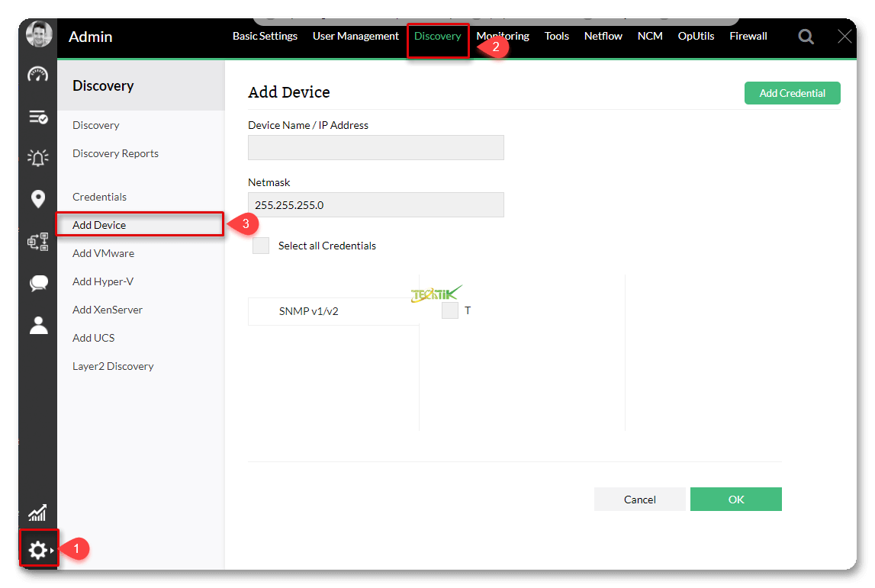Open the Netflow menu tab

[603, 36]
